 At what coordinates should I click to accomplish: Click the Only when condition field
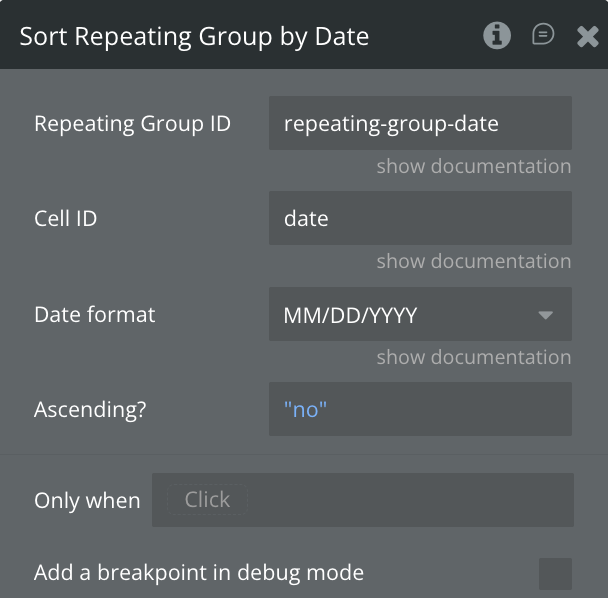point(362,500)
